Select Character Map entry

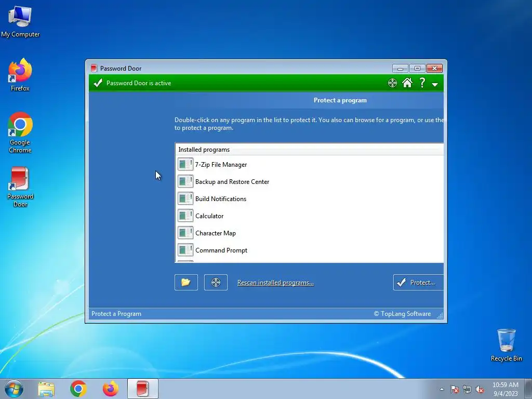310,233
